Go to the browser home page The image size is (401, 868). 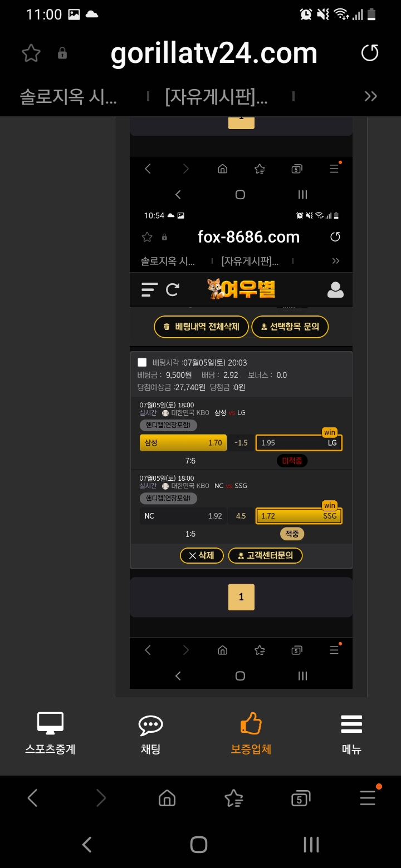pyautogui.click(x=167, y=799)
